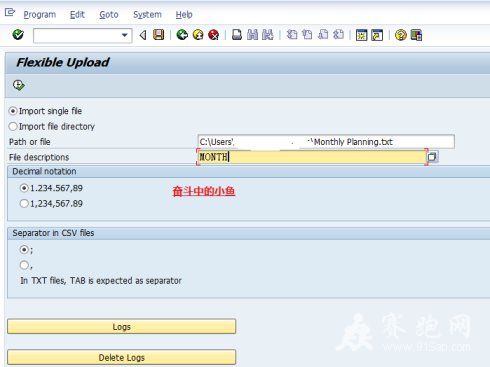Open the Program menu

[40, 15]
